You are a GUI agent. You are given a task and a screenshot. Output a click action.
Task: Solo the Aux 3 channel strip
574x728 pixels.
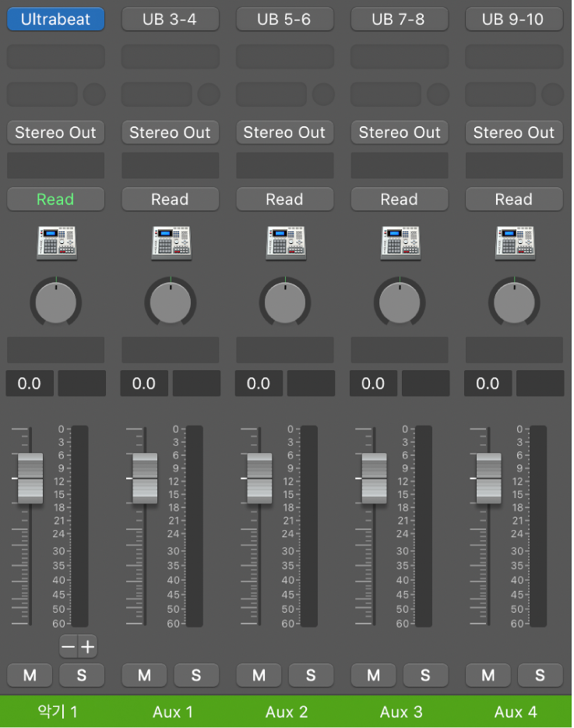click(x=425, y=674)
